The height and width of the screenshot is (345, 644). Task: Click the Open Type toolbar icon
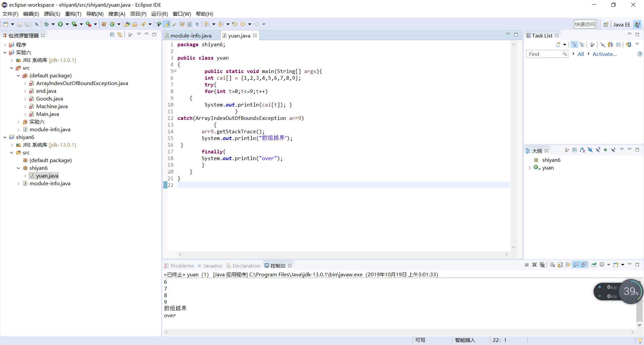point(127,24)
